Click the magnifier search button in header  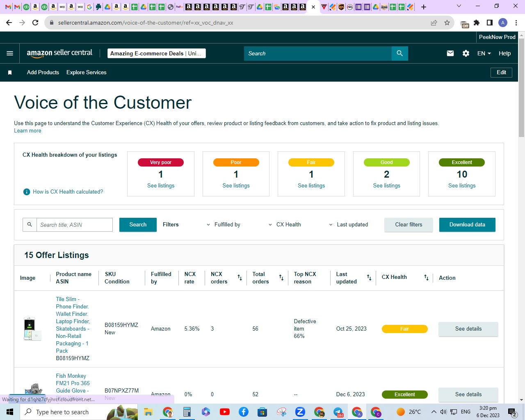(x=400, y=53)
